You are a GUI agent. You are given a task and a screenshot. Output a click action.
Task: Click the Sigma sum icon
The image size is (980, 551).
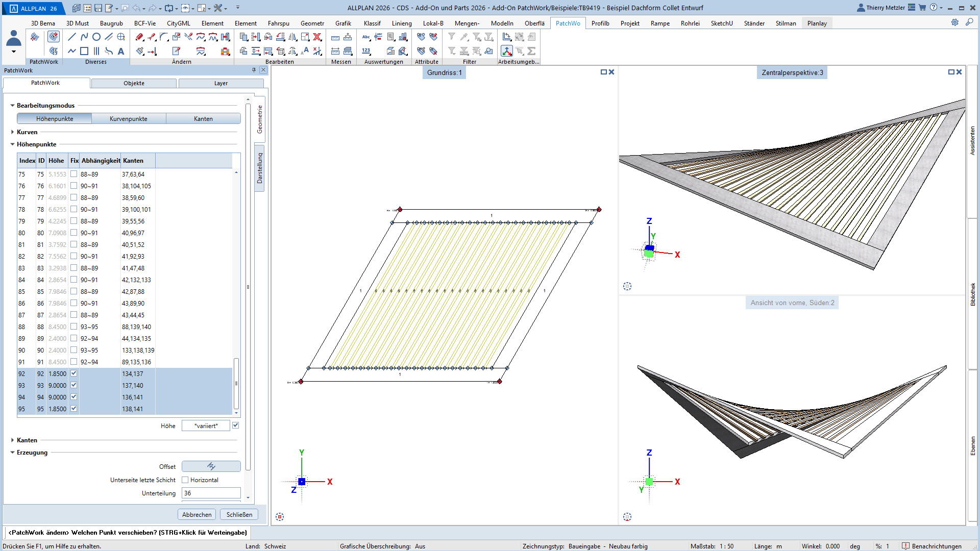click(531, 51)
